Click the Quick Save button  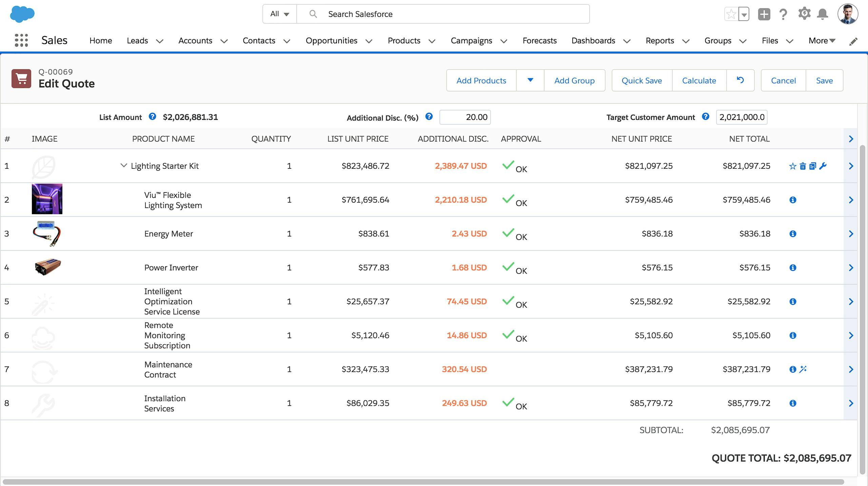[642, 80]
